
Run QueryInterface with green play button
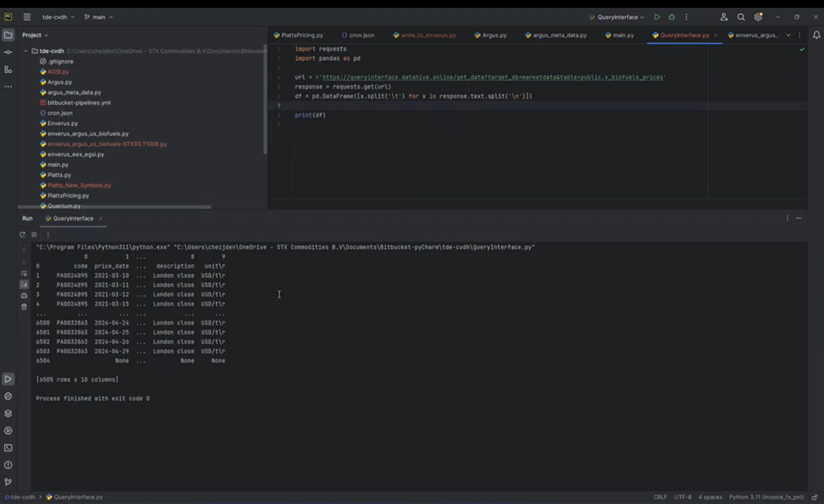pyautogui.click(x=657, y=17)
